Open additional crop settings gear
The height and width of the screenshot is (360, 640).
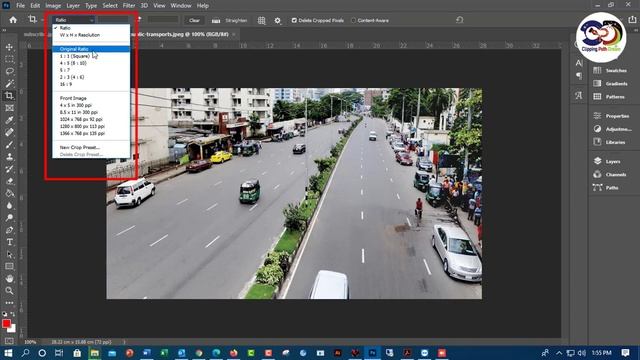tap(278, 20)
